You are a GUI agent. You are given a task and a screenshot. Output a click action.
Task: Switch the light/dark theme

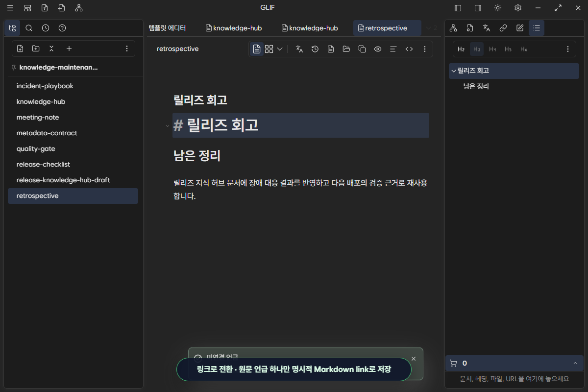pyautogui.click(x=498, y=8)
